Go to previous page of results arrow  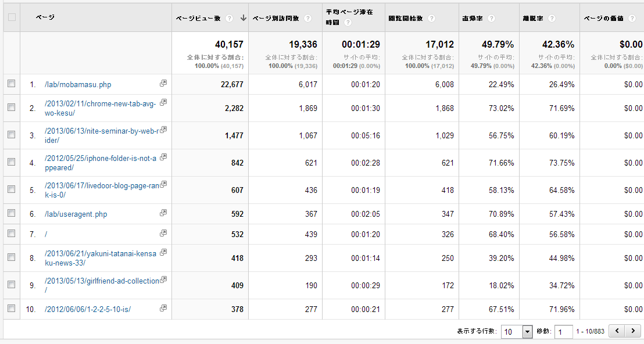(x=617, y=331)
